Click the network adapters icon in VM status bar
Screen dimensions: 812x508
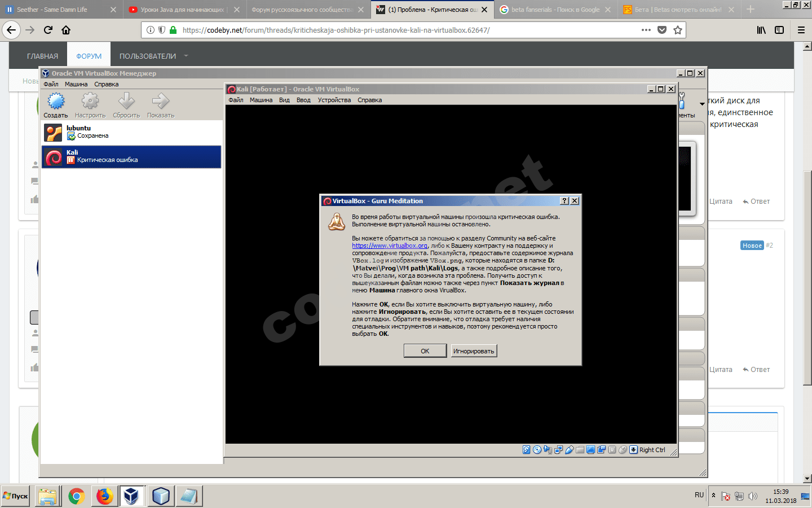click(558, 450)
